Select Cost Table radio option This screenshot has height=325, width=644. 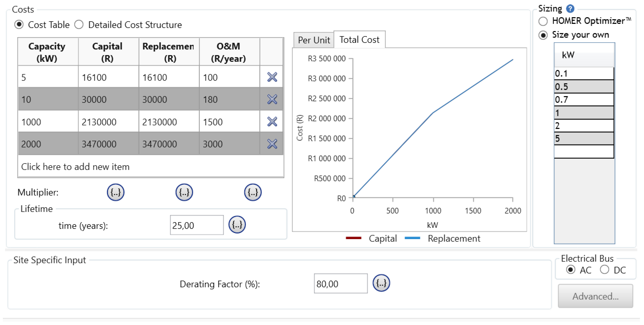click(19, 25)
